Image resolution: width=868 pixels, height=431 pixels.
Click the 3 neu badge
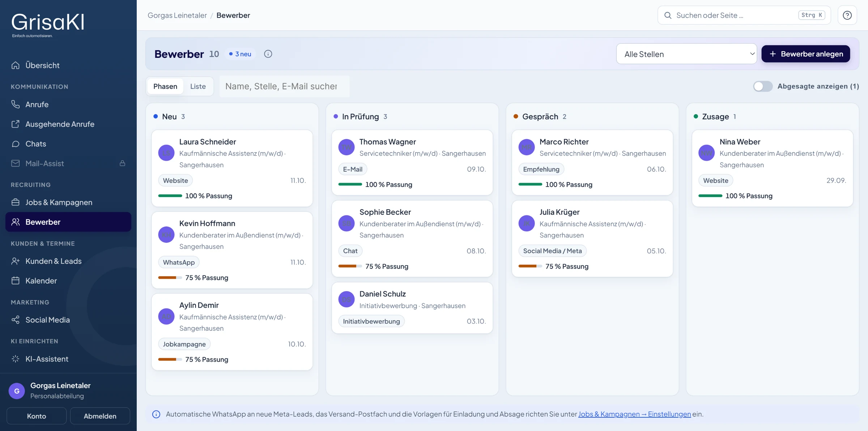tap(240, 54)
